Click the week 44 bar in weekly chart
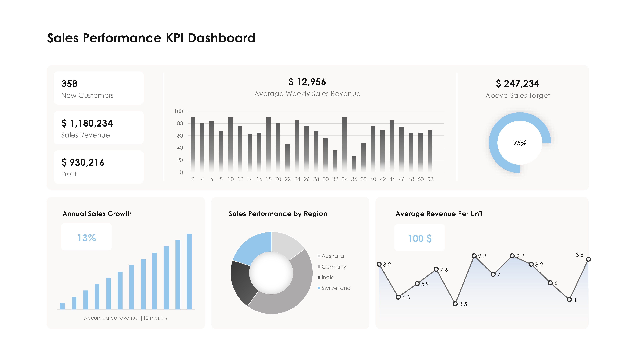This screenshot has height=362, width=644. point(392,146)
